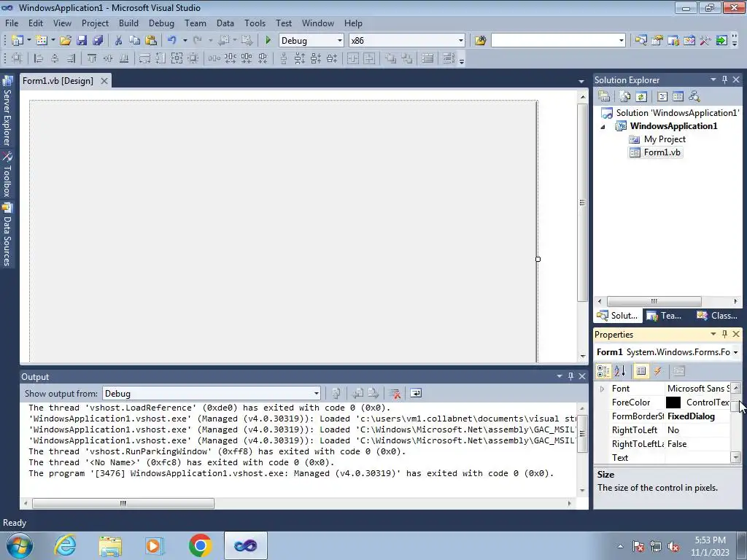The image size is (747, 560).
Task: Open Solution Explorer from the main toolbar
Action: coord(641,41)
